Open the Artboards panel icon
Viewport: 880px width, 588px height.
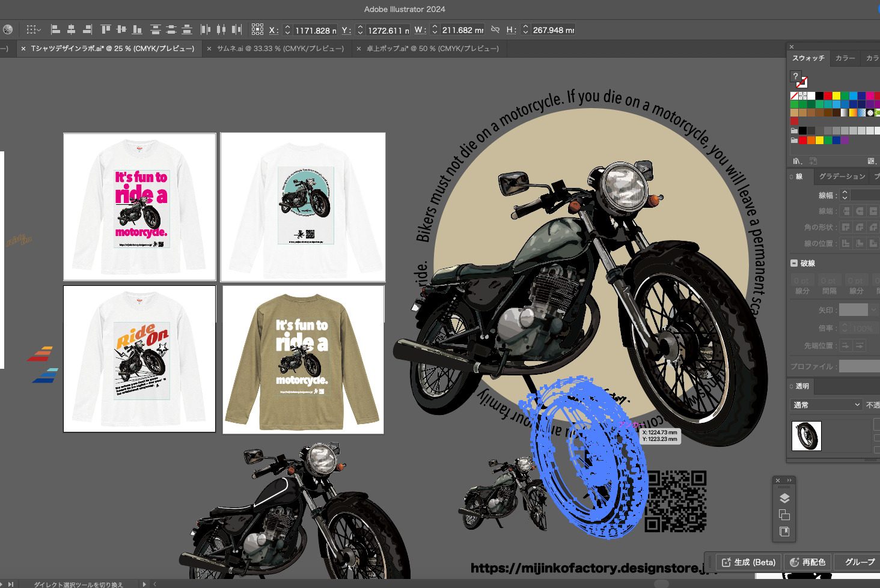tap(784, 532)
